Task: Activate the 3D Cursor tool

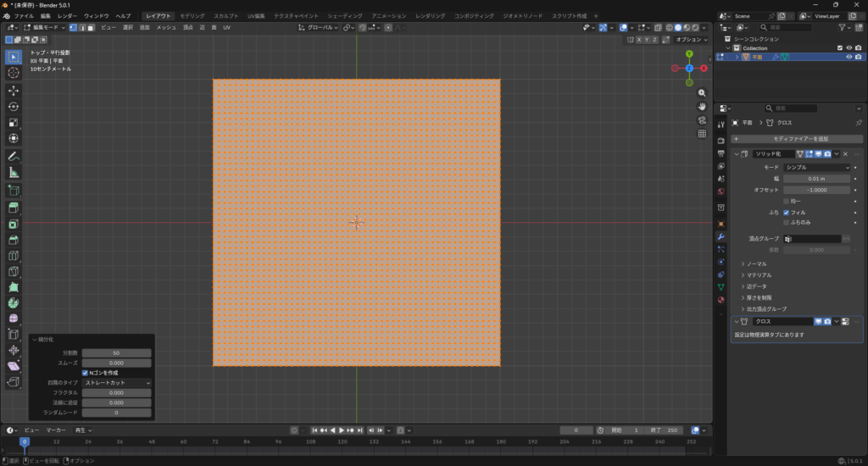Action: point(14,73)
